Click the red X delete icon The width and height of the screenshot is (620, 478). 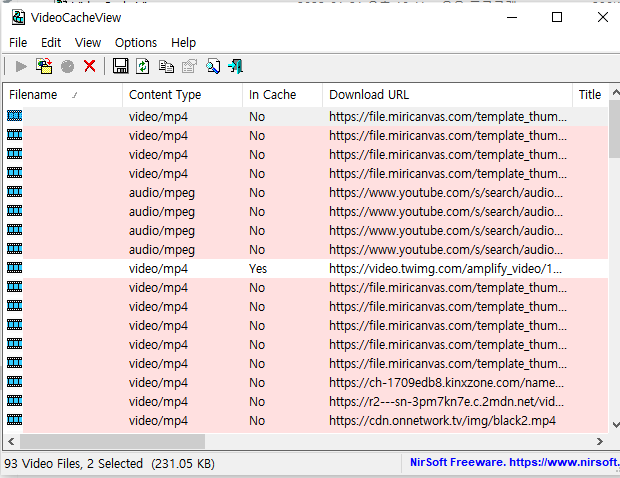point(90,66)
